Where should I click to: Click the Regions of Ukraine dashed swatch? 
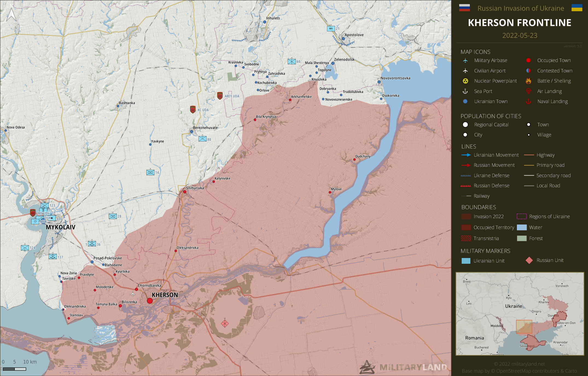(522, 217)
